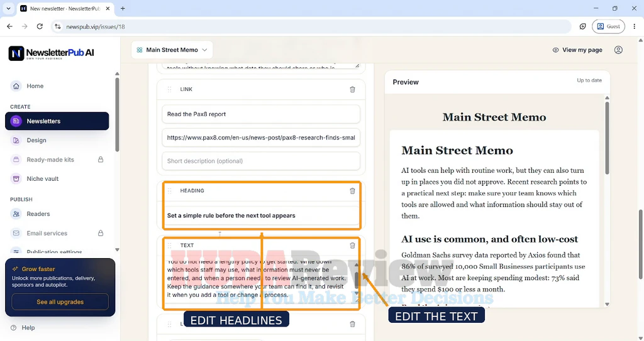Click AI use is common preview heading

tap(489, 239)
